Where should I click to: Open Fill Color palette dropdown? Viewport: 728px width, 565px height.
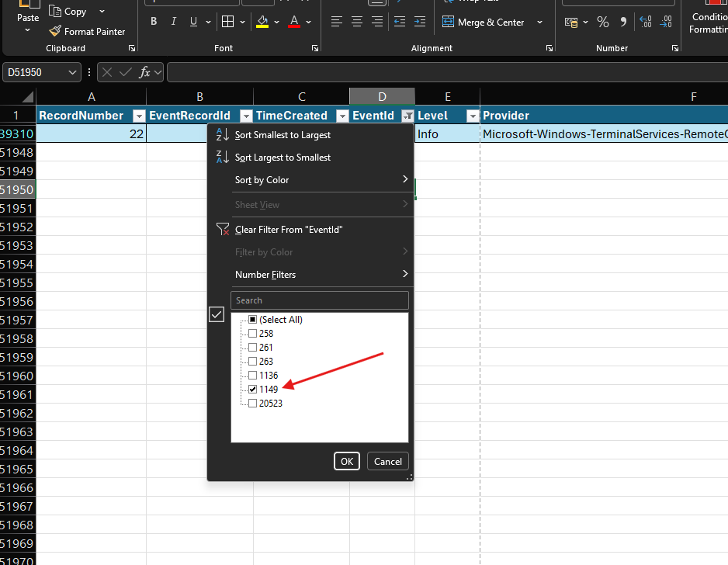pyautogui.click(x=277, y=22)
